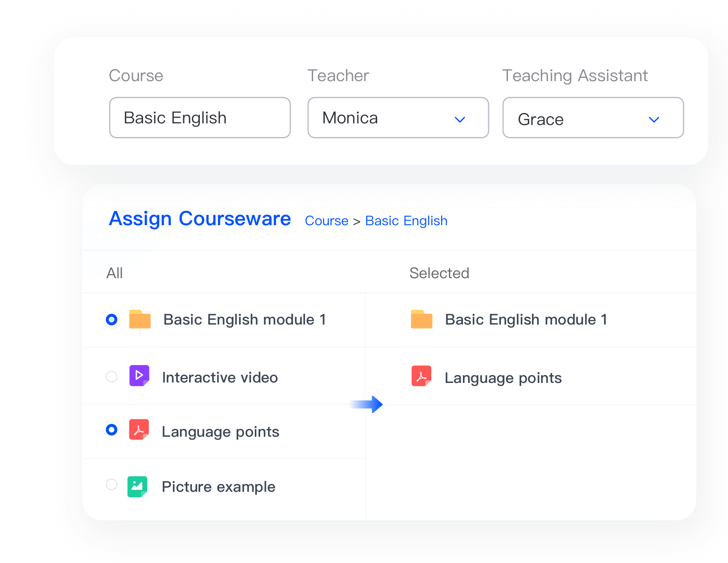This screenshot has width=728, height=563.
Task: Focus the Course field containing Basic English
Action: tap(200, 118)
